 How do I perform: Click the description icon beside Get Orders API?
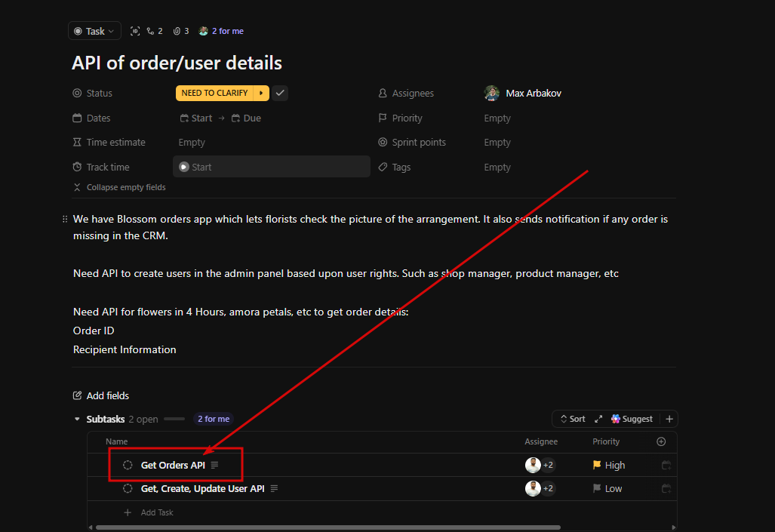point(214,466)
